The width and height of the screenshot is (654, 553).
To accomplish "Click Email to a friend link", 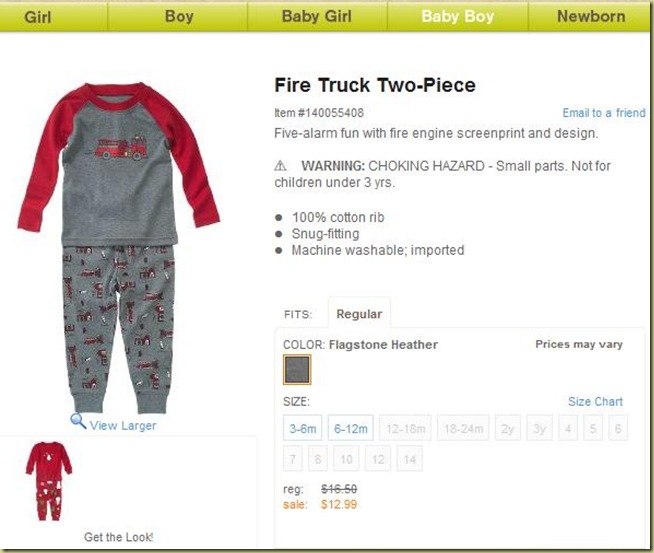I will pos(604,113).
